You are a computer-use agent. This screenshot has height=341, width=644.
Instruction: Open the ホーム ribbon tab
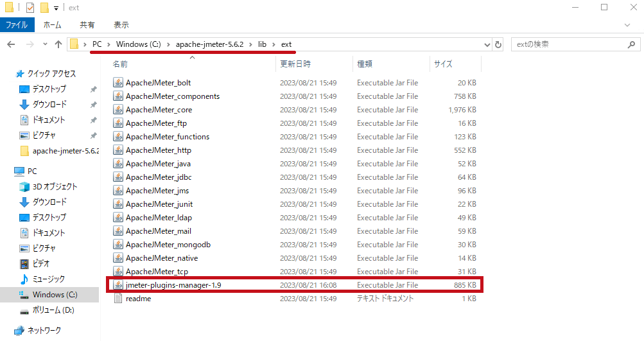click(52, 24)
